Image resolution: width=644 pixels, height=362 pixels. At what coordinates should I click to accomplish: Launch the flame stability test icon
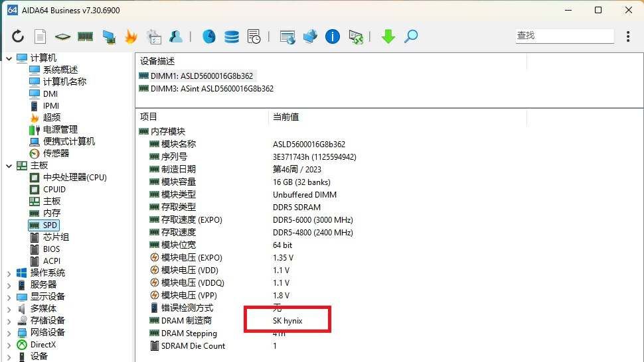pos(131,36)
